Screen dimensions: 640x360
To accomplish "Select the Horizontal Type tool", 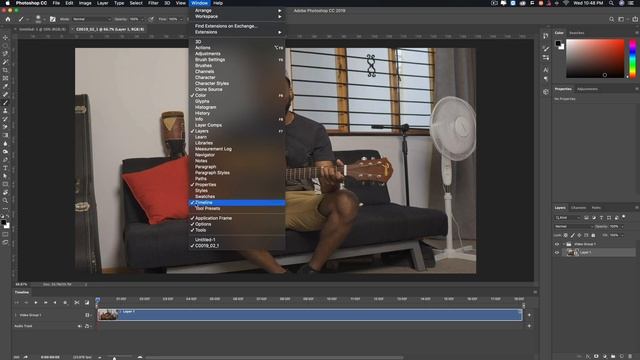I will (5, 168).
